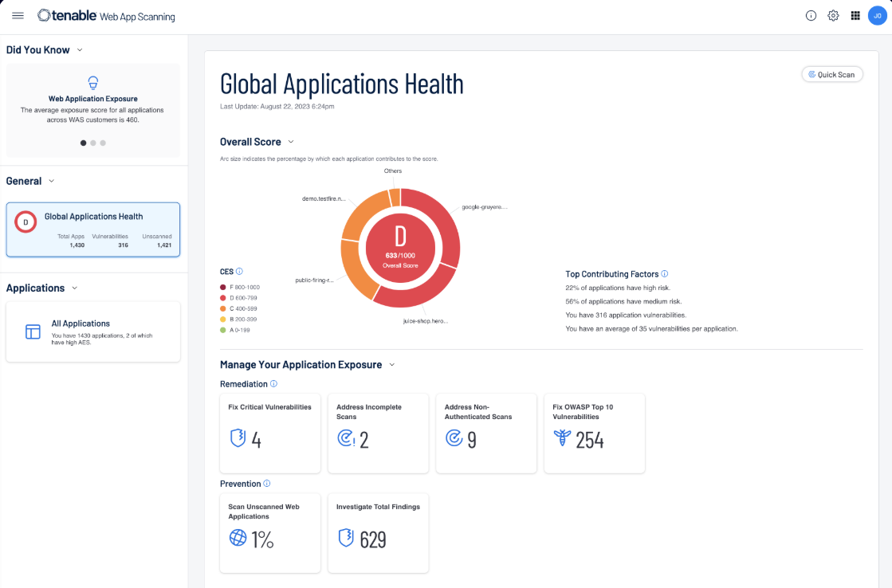
Task: Select the third carousel dot indicator
Action: click(x=103, y=143)
